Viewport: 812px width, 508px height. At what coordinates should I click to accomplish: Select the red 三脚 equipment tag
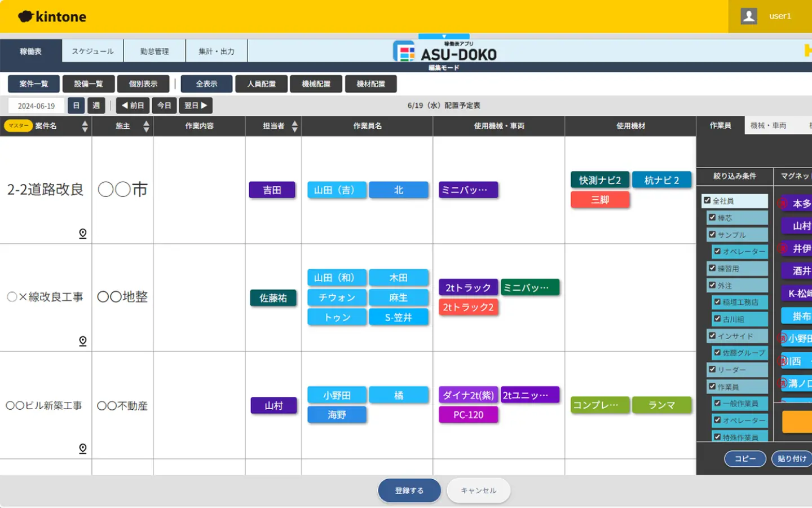tap(600, 200)
